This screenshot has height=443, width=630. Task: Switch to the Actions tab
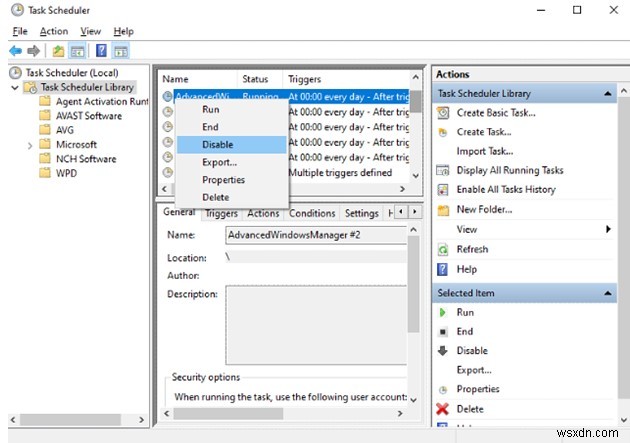(263, 213)
